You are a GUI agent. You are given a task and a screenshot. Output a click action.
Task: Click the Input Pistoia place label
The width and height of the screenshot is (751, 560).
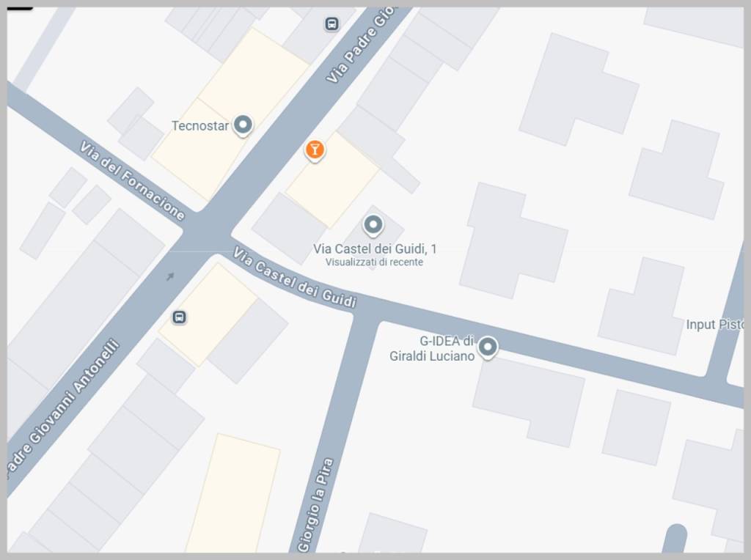715,325
